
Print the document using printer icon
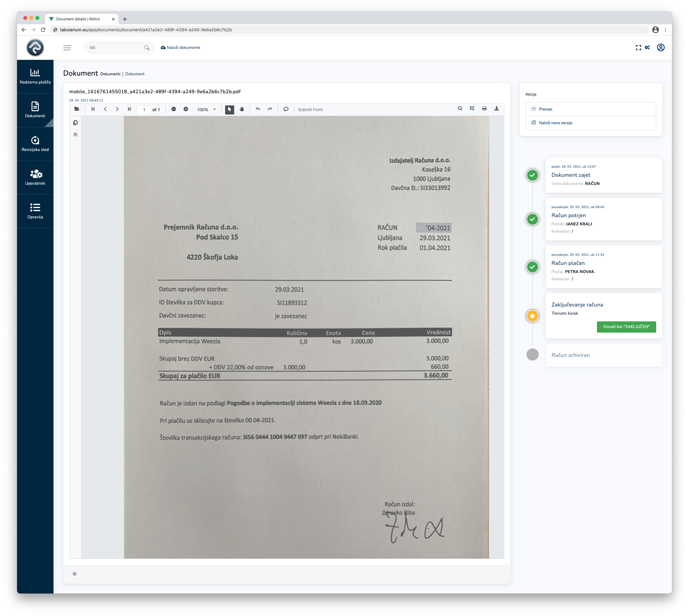[485, 109]
